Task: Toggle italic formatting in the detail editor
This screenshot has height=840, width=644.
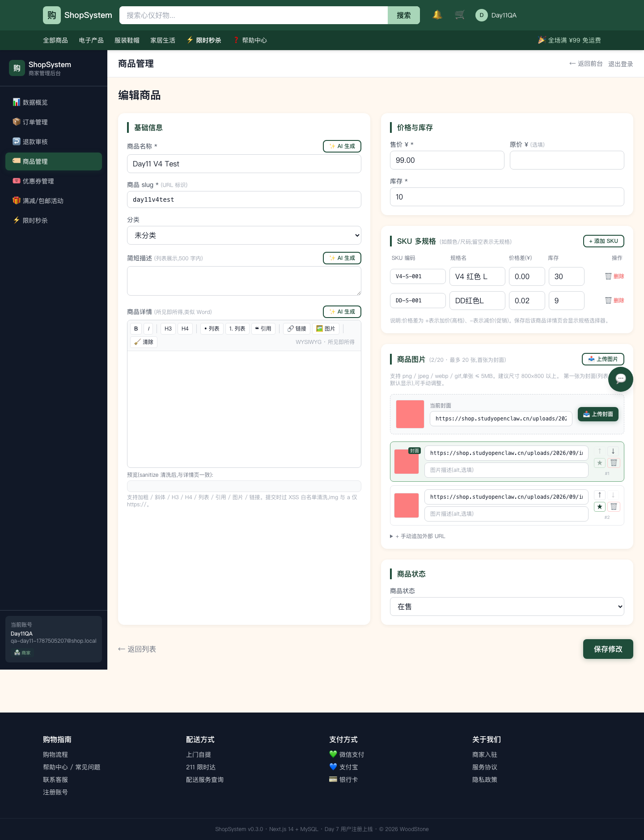Action: tap(148, 329)
